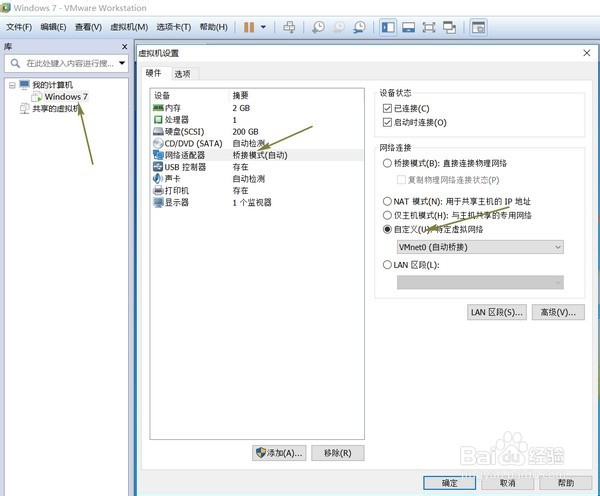Select LAN 区段(L) radio button
This screenshot has height=496, width=600.
pyautogui.click(x=387, y=264)
